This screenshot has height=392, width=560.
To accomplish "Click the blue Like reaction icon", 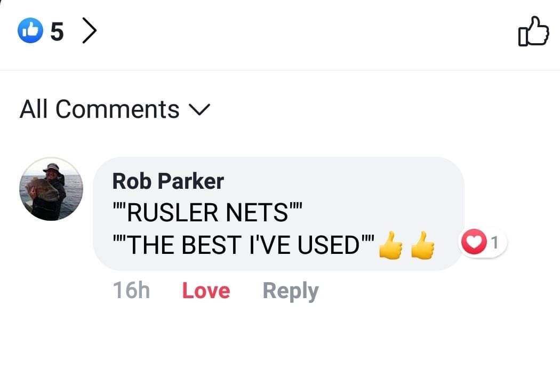I will [x=30, y=31].
